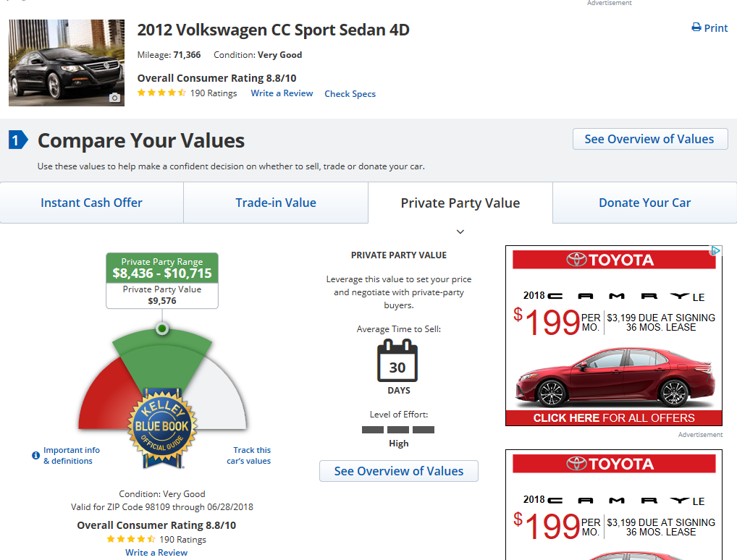Viewport: 737px width, 560px height.
Task: Click the AdChoices icon on Toyota ad
Action: click(715, 251)
